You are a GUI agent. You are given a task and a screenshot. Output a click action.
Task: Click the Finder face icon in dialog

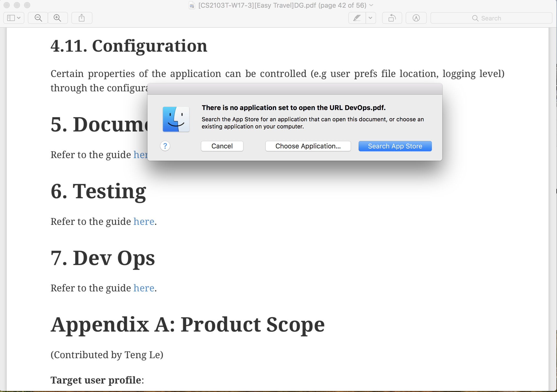click(176, 119)
